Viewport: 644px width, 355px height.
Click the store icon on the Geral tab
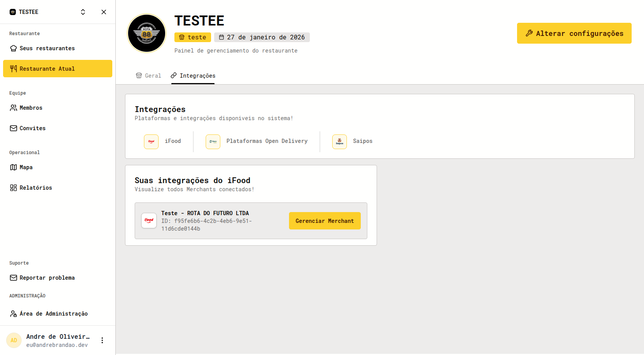pyautogui.click(x=139, y=76)
